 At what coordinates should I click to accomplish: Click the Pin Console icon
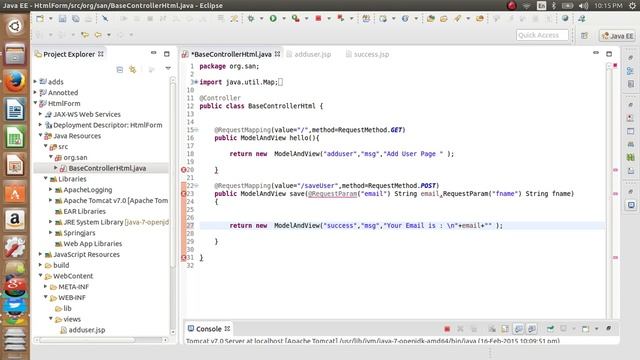[550, 329]
